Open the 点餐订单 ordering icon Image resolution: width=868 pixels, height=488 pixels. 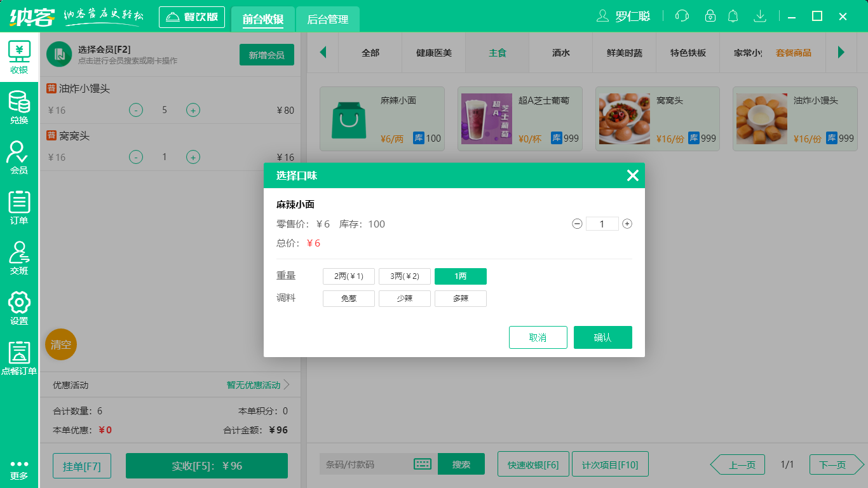click(x=19, y=356)
